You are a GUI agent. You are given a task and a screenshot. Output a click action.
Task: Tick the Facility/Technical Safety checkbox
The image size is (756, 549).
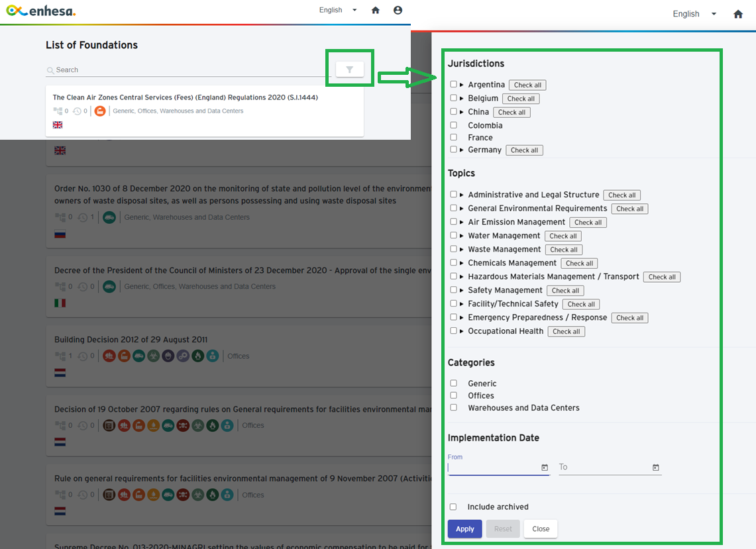(453, 303)
